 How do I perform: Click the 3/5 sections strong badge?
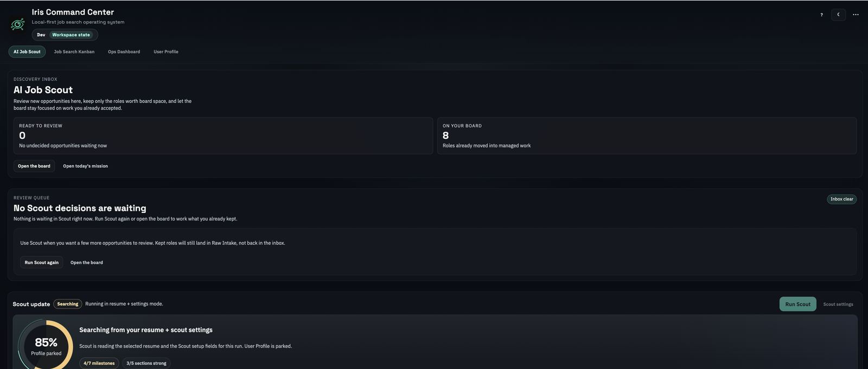point(146,363)
